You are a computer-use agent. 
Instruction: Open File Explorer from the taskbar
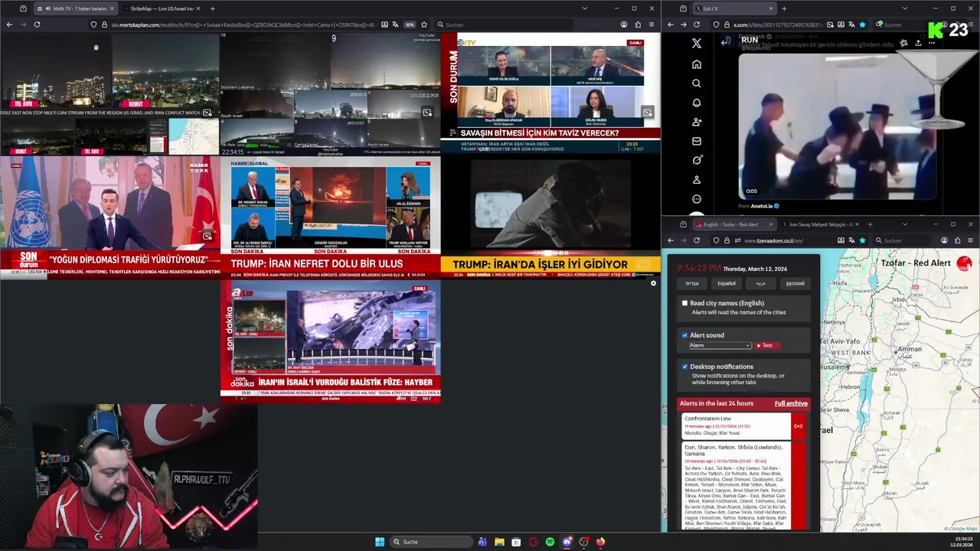point(499,542)
